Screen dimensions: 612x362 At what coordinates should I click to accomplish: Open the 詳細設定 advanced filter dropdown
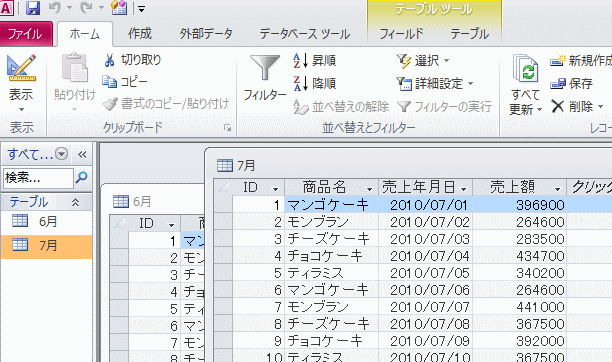(x=435, y=83)
